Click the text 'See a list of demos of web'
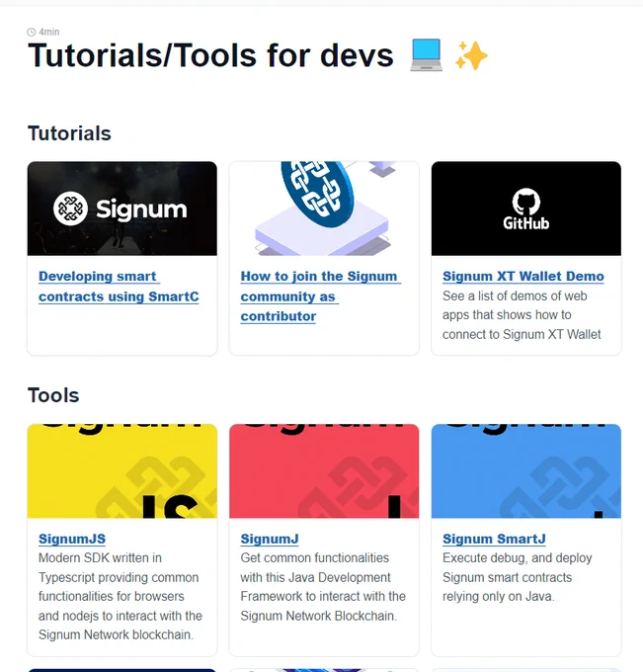The width and height of the screenshot is (643, 672). tap(515, 296)
